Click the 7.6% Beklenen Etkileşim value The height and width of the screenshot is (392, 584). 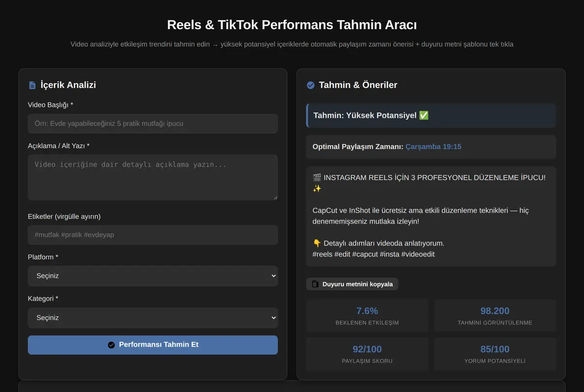tap(367, 311)
